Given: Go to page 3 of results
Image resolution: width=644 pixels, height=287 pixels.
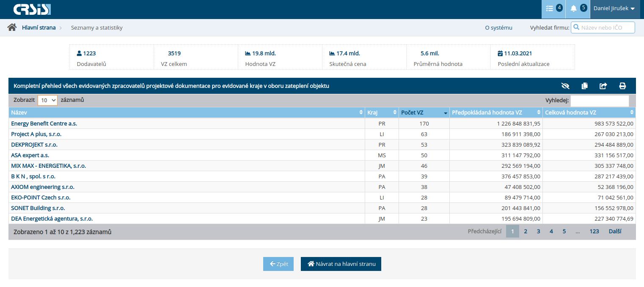Looking at the screenshot, I should click(538, 231).
